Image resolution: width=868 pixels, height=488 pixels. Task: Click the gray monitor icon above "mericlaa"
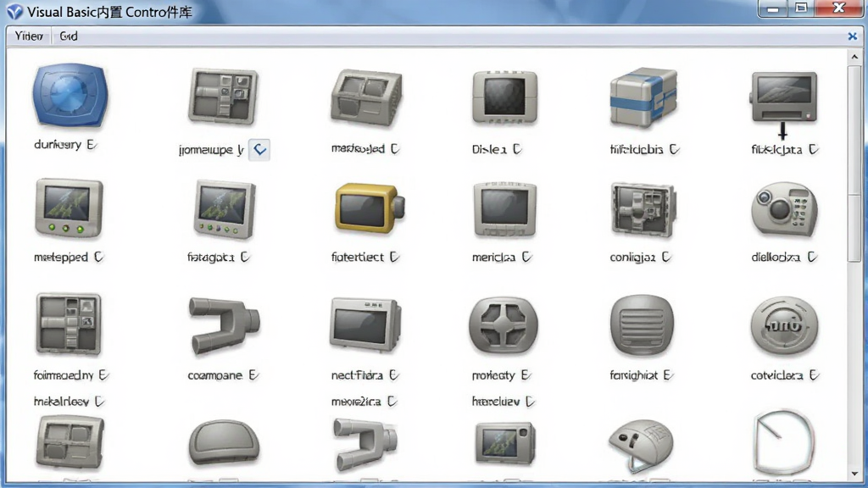click(x=504, y=210)
